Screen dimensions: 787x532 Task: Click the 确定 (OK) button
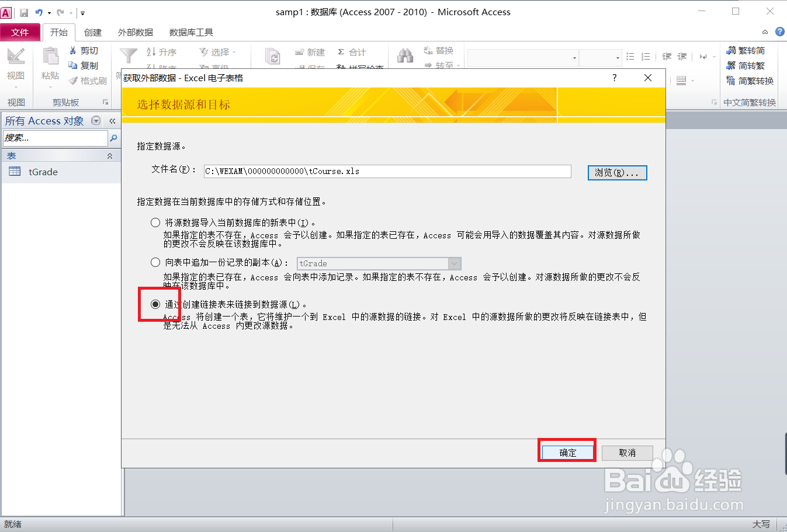[567, 453]
